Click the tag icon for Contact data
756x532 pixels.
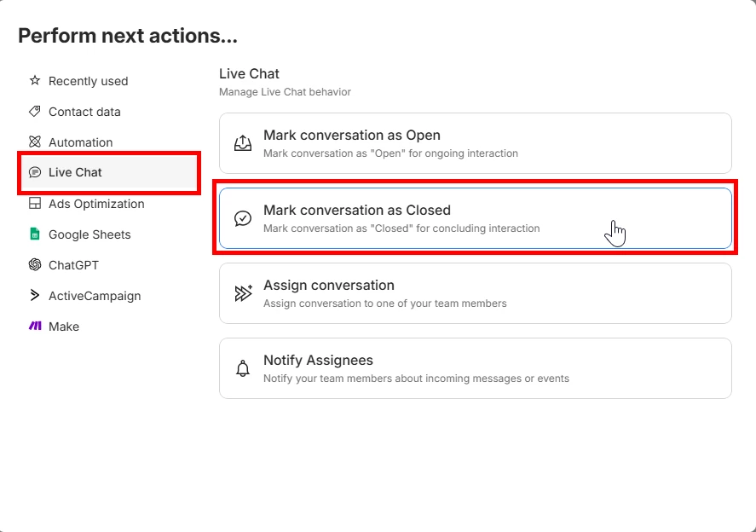[x=35, y=112]
